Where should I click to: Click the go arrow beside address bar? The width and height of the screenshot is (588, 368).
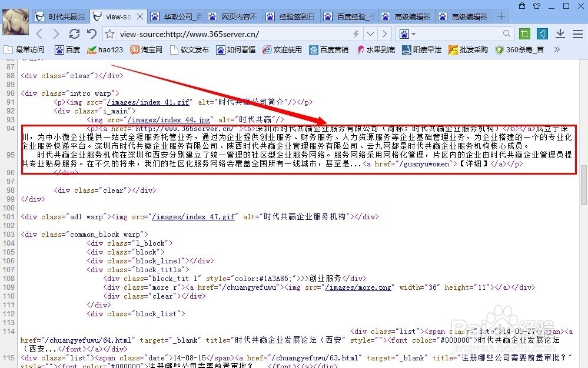pyautogui.click(x=384, y=34)
